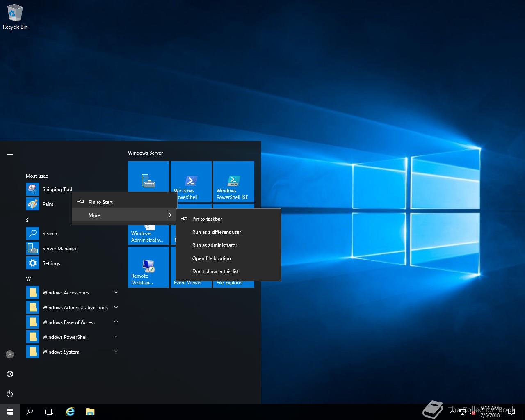
Task: Click the W letter heading
Action: pos(28,279)
